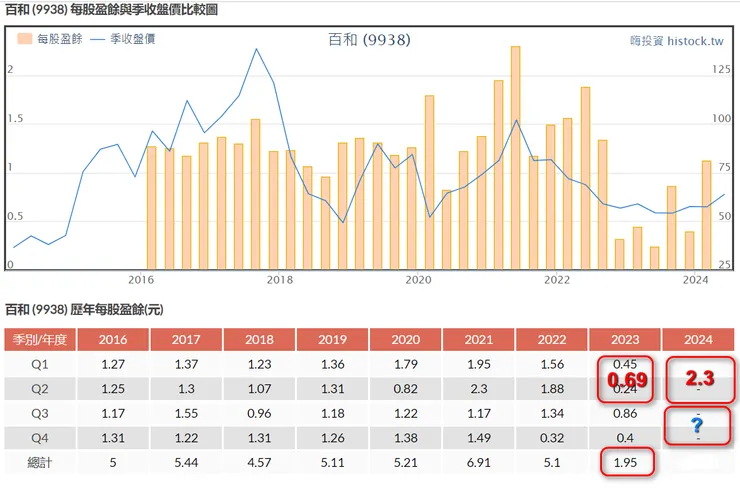Select the Q3 row label

coord(40,414)
